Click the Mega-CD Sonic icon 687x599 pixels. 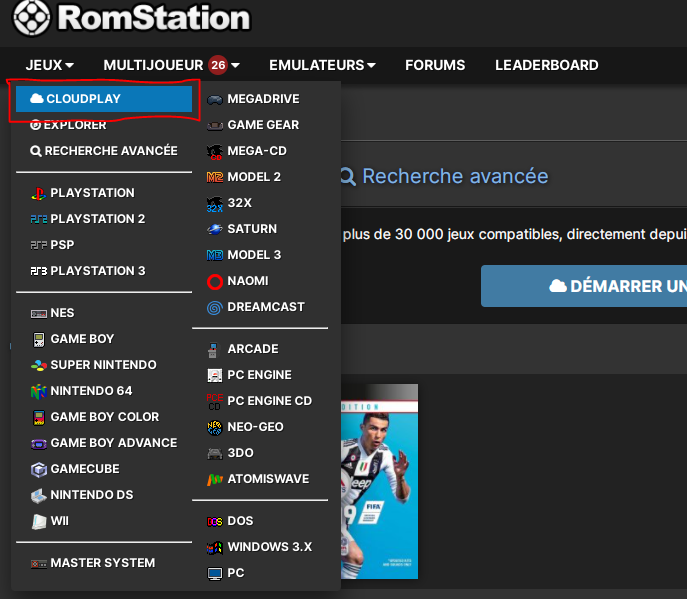(x=214, y=151)
